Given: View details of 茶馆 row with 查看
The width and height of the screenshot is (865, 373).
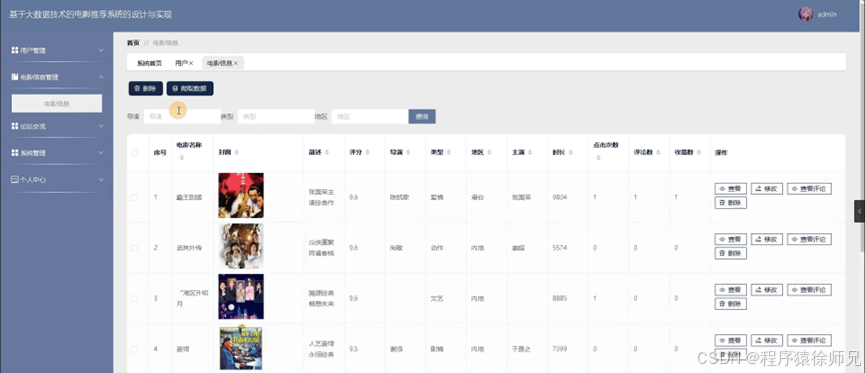Looking at the screenshot, I should coord(730,340).
